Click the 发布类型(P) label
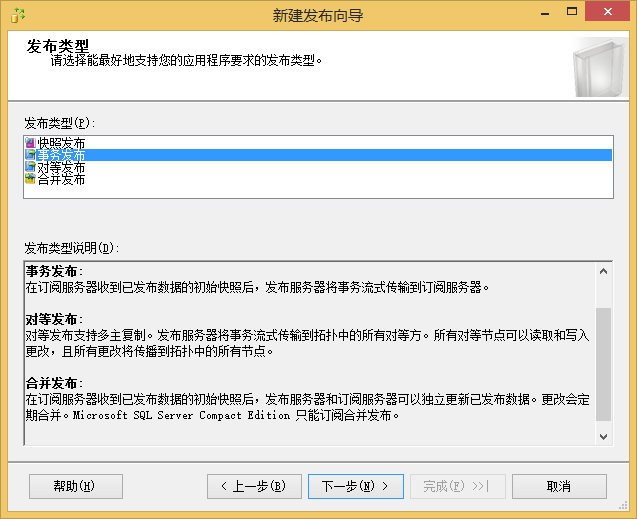Image resolution: width=637 pixels, height=519 pixels. coord(60,123)
